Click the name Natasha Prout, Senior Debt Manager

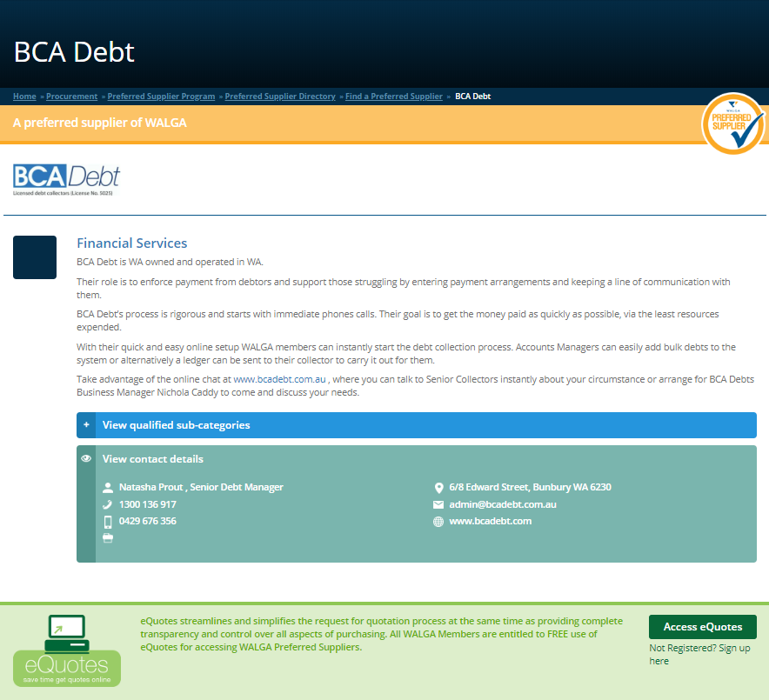(201, 487)
